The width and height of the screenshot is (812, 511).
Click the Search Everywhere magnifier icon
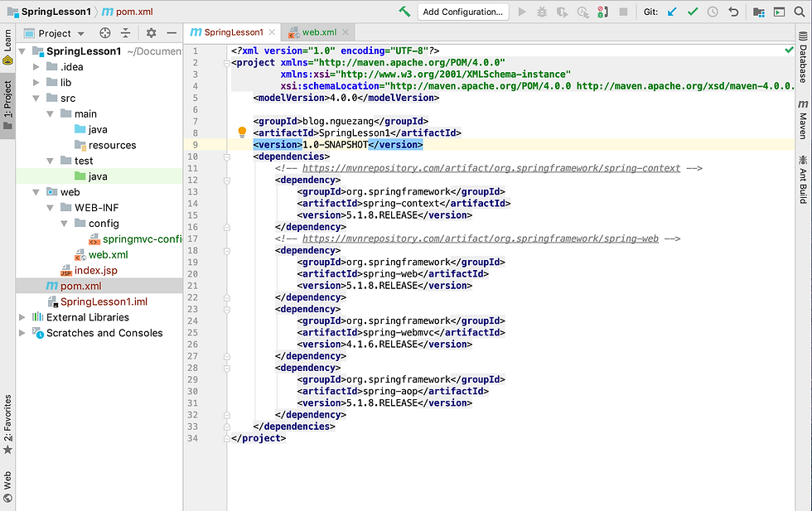coord(800,12)
